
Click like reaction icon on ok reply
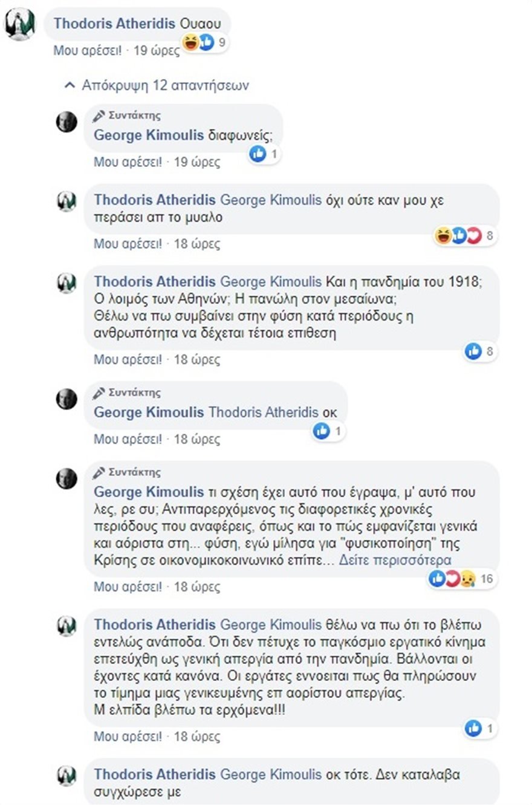point(321,431)
